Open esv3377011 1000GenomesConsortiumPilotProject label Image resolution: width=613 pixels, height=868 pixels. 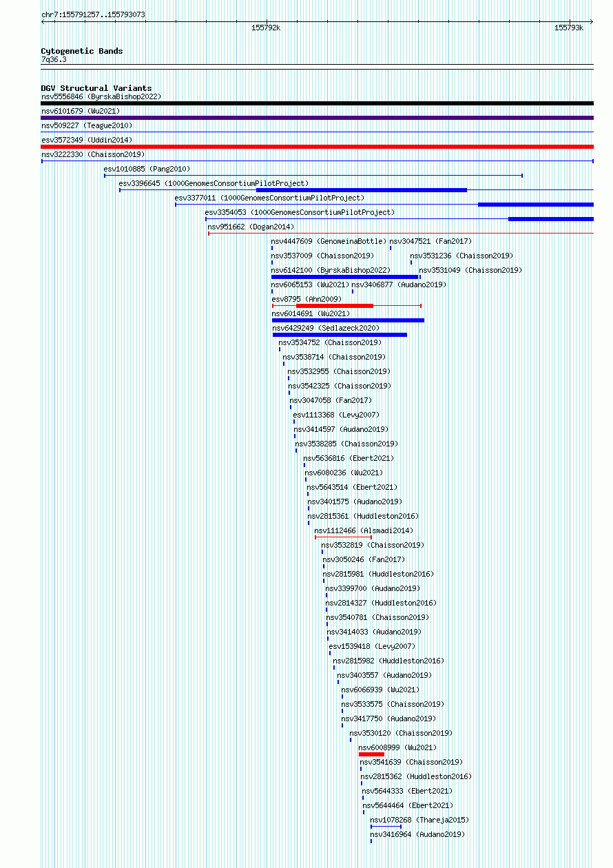(x=269, y=198)
